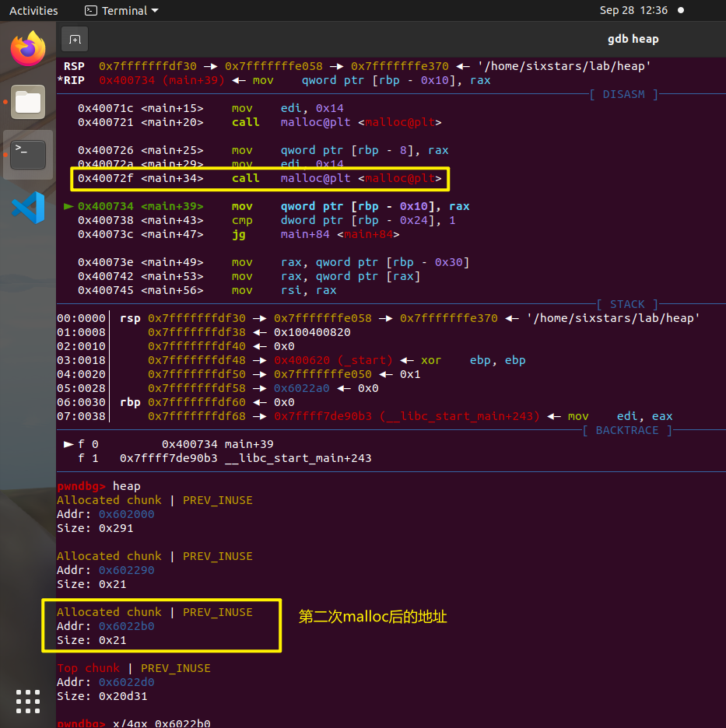Viewport: 726px width, 728px height.
Task: Click stack row 02:0010 address 0x7fffffffdf40
Action: 197,346
